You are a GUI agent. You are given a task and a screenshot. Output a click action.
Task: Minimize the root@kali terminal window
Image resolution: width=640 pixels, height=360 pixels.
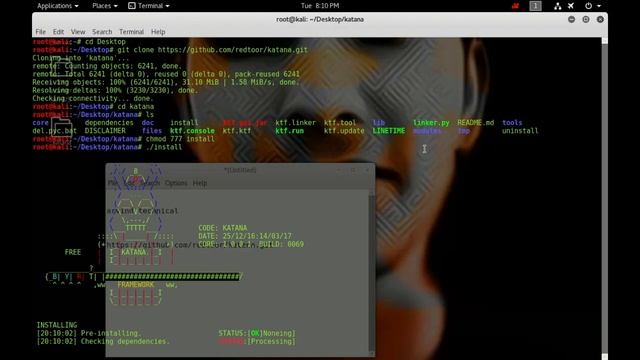click(571, 19)
